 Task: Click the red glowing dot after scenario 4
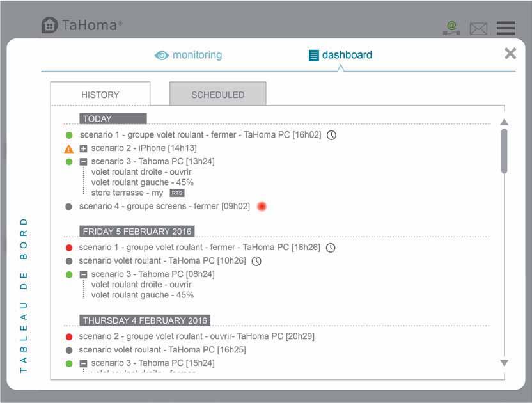(x=262, y=206)
